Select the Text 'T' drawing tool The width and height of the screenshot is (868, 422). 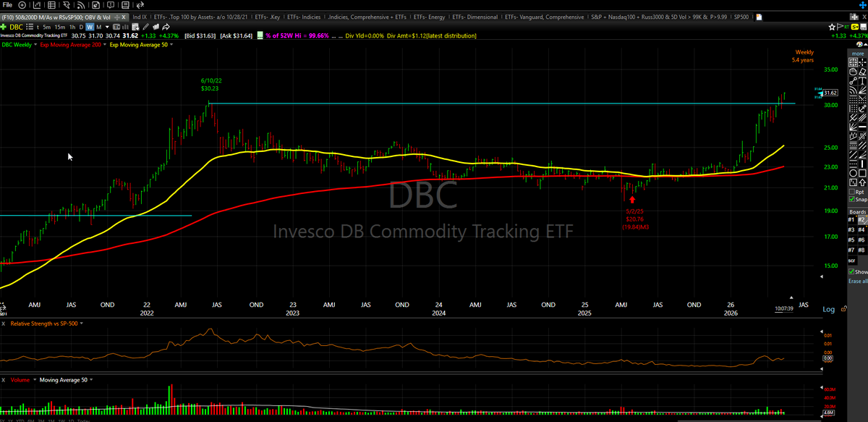861,81
